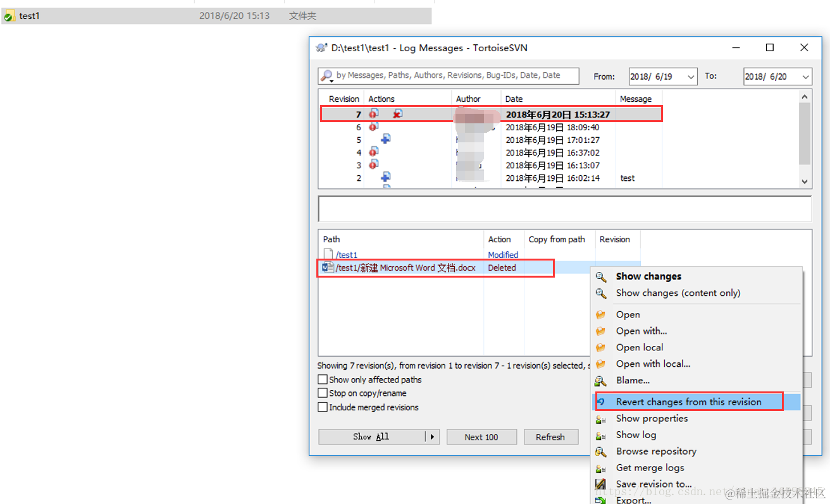The width and height of the screenshot is (830, 504).
Task: Click the /test1 path entry
Action: point(347,255)
